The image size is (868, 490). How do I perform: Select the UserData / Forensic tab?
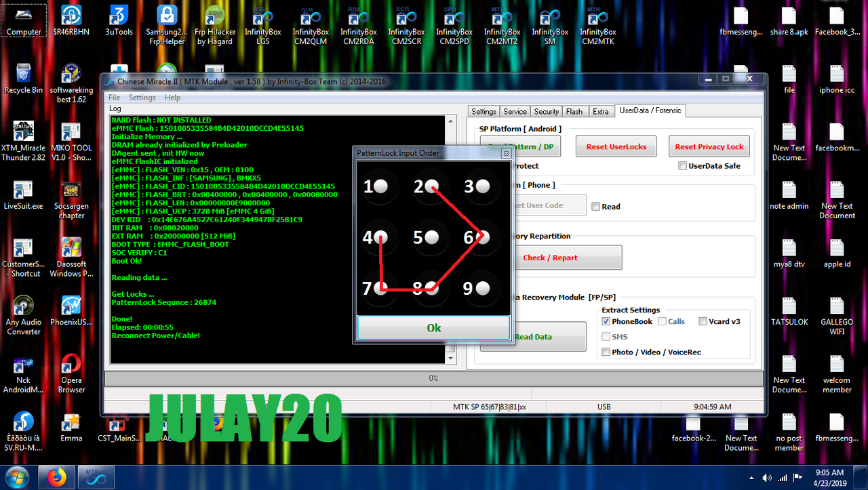(650, 110)
